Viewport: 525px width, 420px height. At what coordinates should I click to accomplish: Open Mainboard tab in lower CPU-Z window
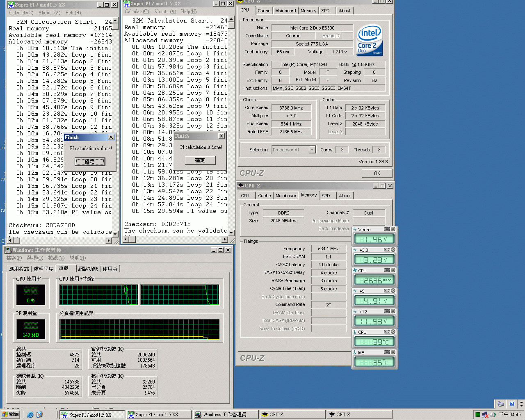point(286,196)
